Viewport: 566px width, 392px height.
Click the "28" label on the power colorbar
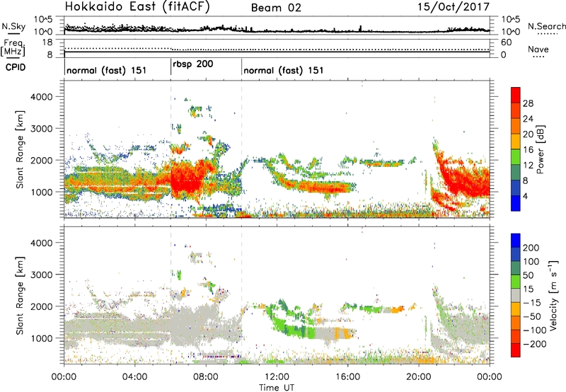click(528, 103)
